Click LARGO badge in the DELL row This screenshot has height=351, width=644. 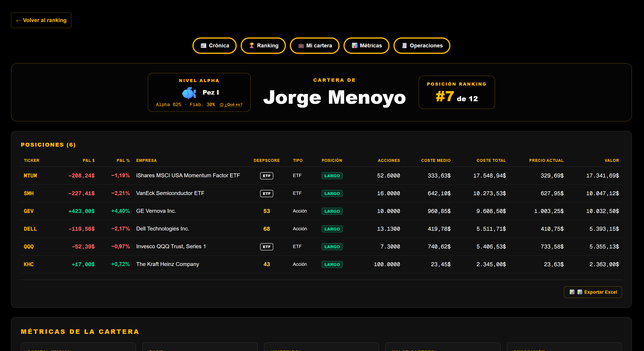332,229
